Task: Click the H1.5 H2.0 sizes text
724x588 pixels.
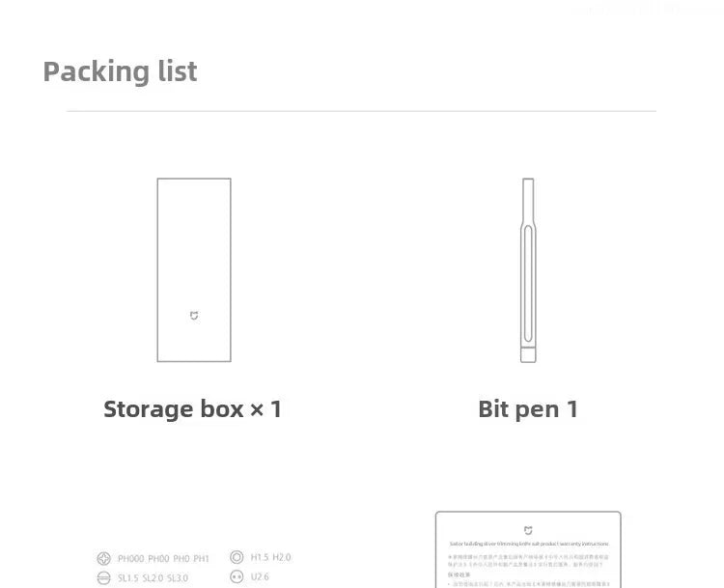Action: [x=270, y=557]
